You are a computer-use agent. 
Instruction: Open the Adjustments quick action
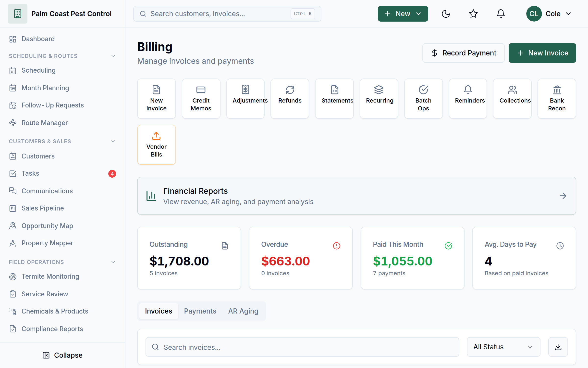(245, 99)
